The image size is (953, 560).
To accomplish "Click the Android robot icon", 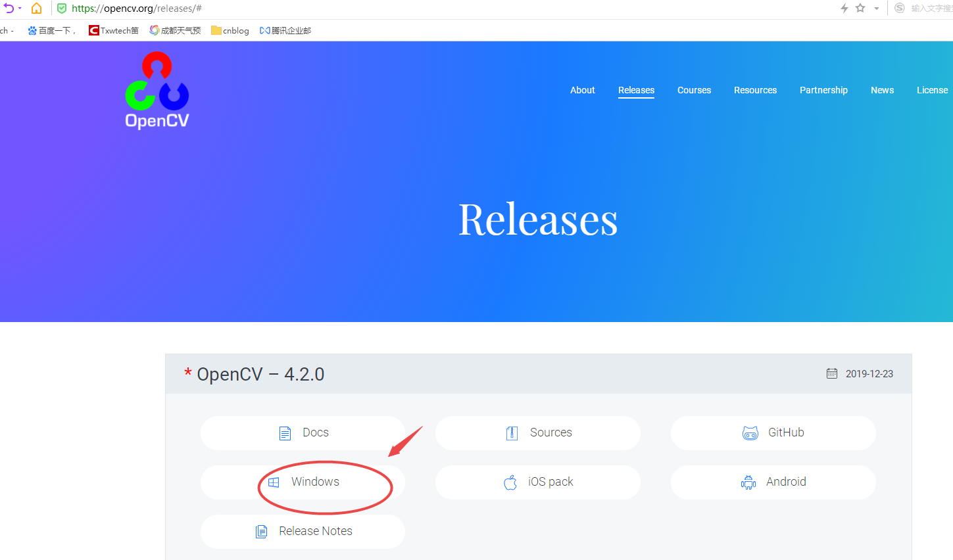I will click(x=748, y=482).
